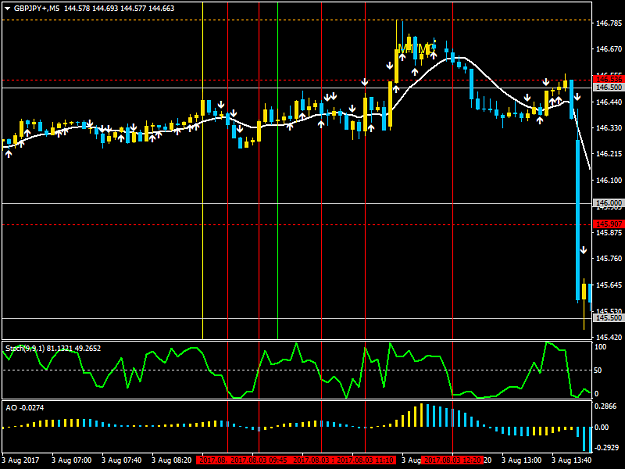Select the AO -0.0274 indicator label
625x469 pixels.
25,408
